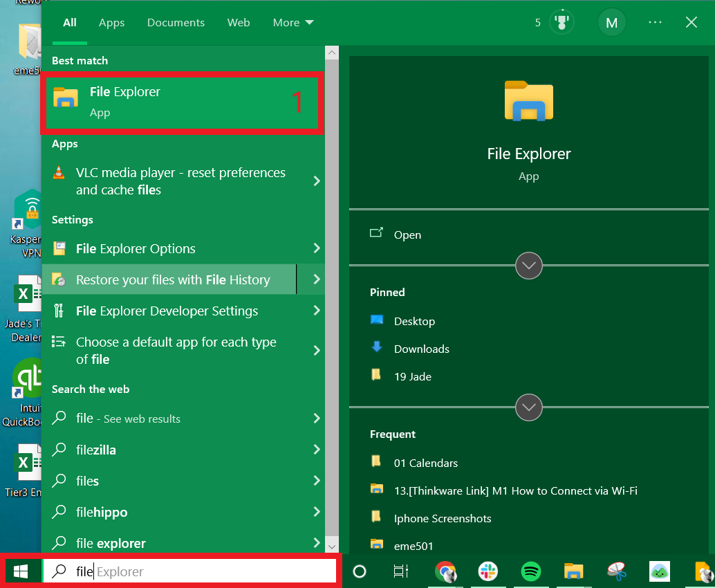Expand the chevron below Pinned list
This screenshot has width=715, height=588.
528,407
